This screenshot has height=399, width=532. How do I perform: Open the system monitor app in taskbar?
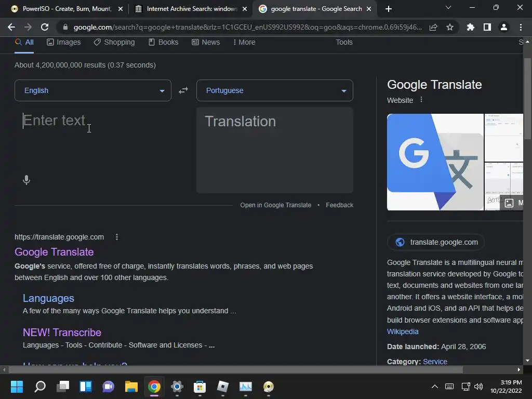[x=246, y=387]
